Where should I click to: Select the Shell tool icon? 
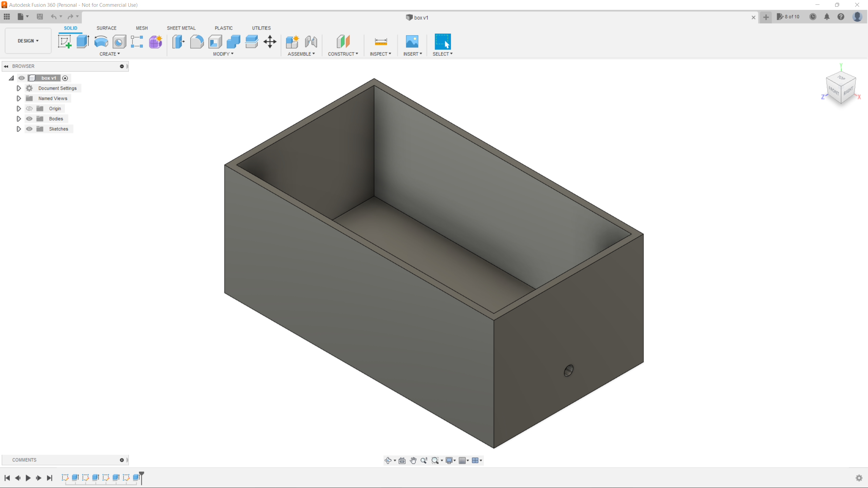[215, 42]
